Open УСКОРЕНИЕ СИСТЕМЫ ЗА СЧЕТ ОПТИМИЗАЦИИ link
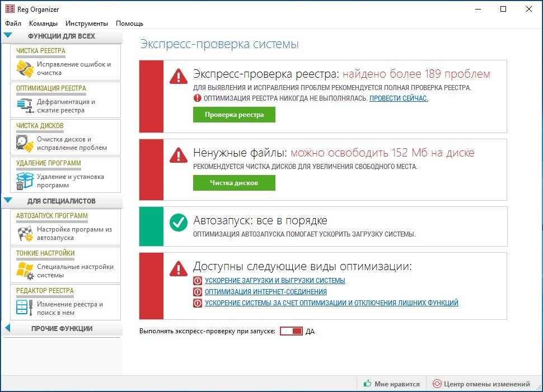The image size is (543, 392). coord(331,303)
